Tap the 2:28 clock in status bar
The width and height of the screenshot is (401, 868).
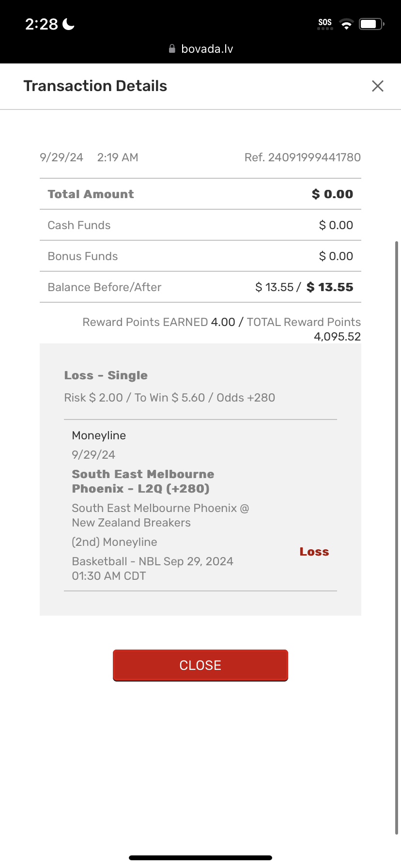42,24
